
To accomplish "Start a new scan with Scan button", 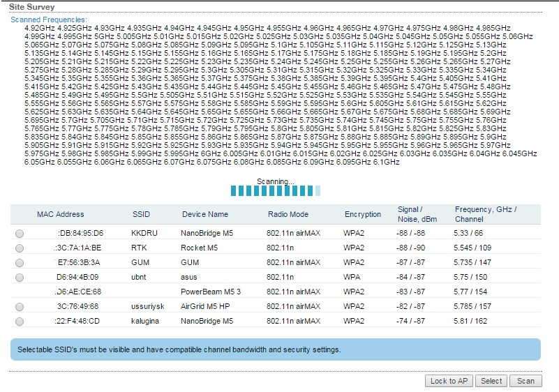I will click(x=526, y=381).
